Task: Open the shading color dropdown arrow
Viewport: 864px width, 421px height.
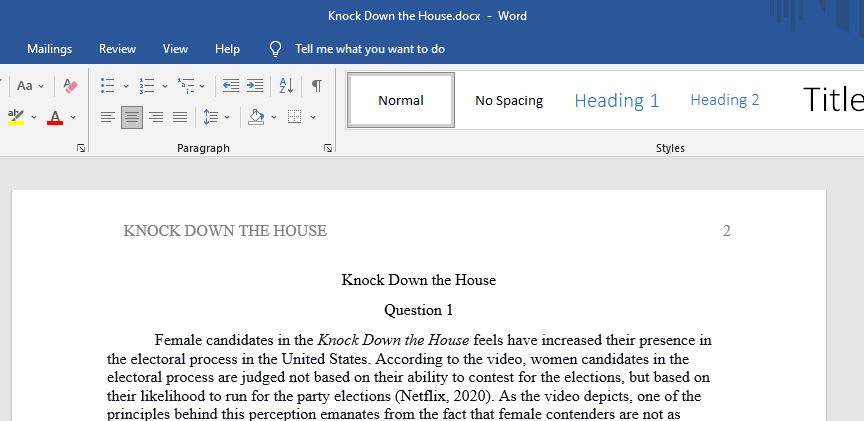Action: [274, 117]
